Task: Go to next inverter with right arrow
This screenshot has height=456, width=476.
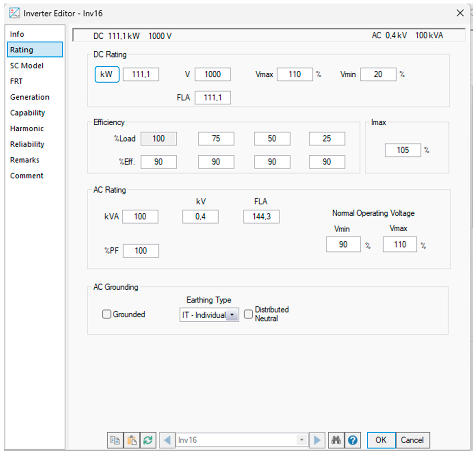Action: [317, 440]
